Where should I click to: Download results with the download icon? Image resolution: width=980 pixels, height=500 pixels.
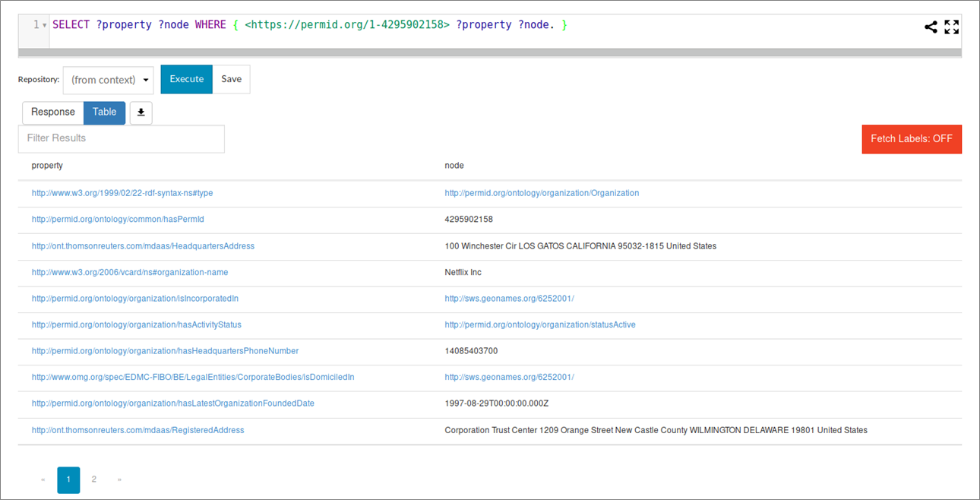point(141,112)
